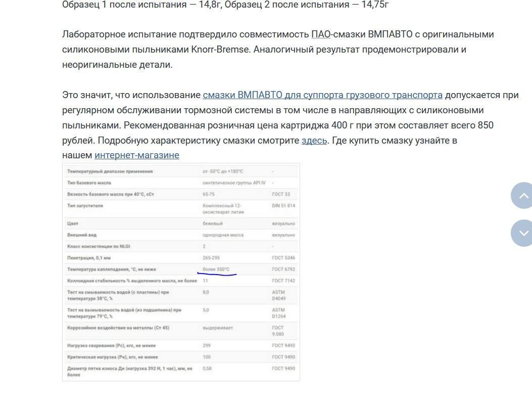The height and width of the screenshot is (401, 532).
Task: Click penetration value '265-295'
Action: point(211,258)
